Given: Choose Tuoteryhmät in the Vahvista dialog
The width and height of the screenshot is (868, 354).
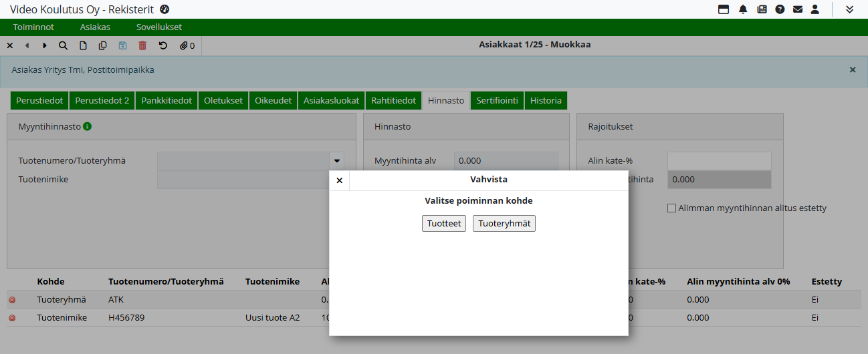Looking at the screenshot, I should click(504, 224).
